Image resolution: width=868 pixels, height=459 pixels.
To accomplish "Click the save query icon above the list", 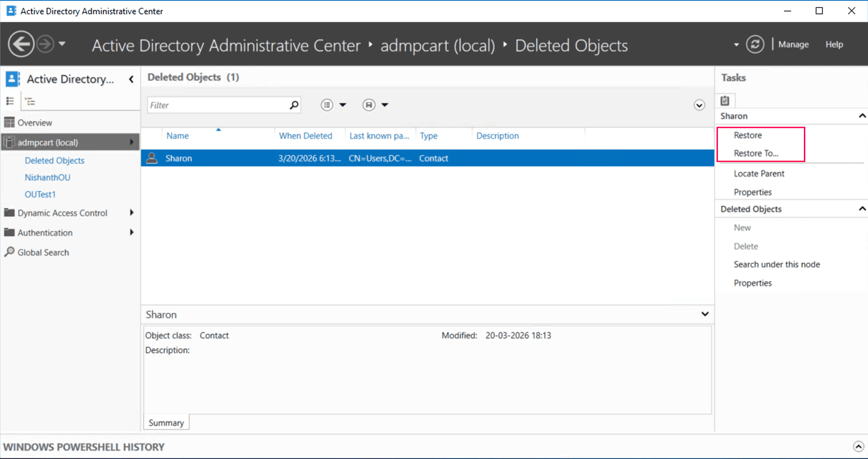I will tap(369, 105).
